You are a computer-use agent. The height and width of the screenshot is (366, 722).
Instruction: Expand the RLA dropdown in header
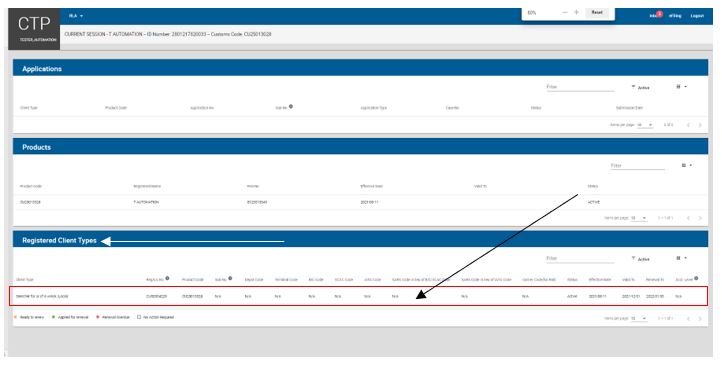pyautogui.click(x=76, y=16)
